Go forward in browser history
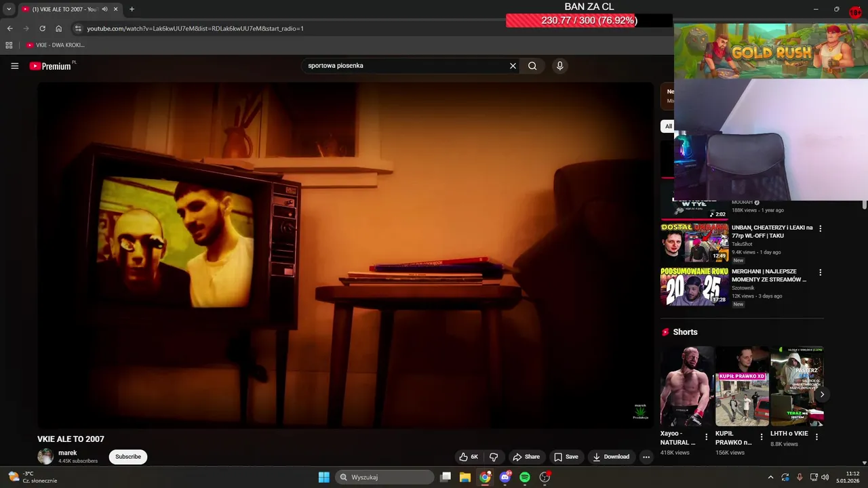This screenshot has height=488, width=868. pos(26,28)
